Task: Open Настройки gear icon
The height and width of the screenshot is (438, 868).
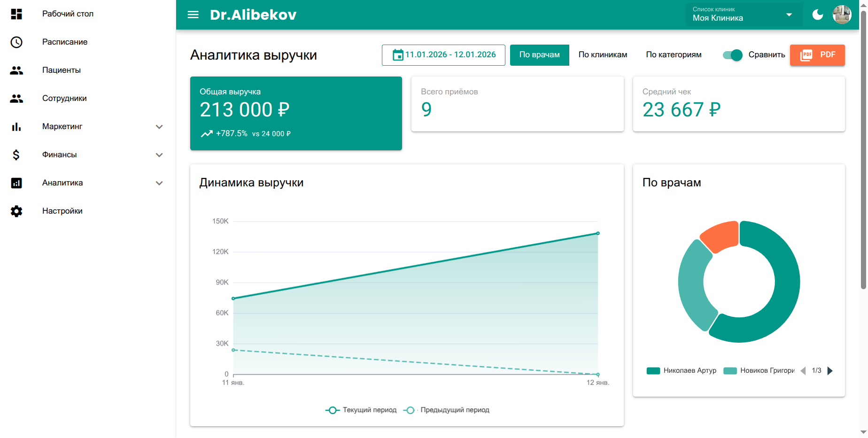Action: point(16,211)
